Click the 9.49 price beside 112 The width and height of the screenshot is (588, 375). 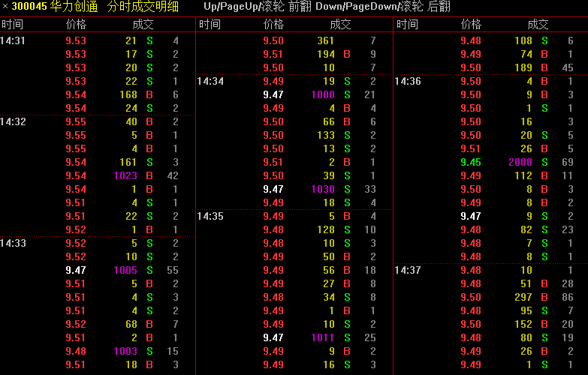coord(471,175)
